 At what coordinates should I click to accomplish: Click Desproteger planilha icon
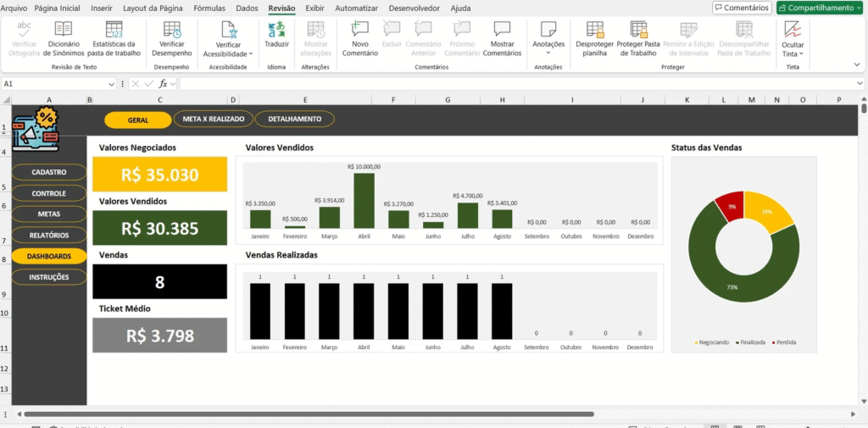point(594,31)
